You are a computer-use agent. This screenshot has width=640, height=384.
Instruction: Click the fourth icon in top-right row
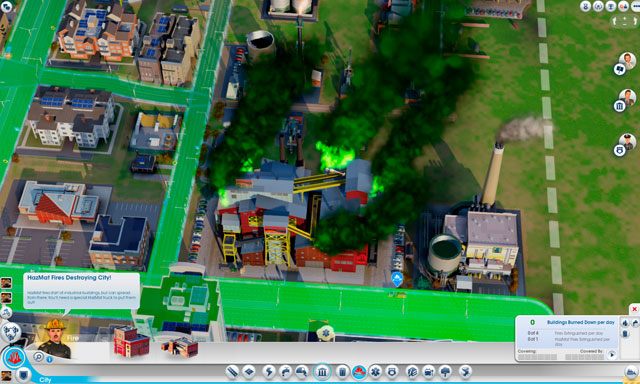(624, 6)
